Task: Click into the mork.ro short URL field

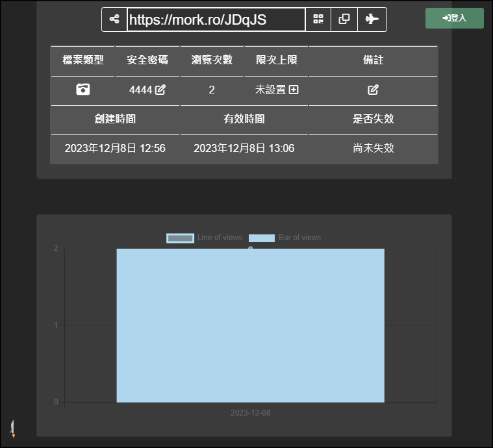Action: pos(216,19)
